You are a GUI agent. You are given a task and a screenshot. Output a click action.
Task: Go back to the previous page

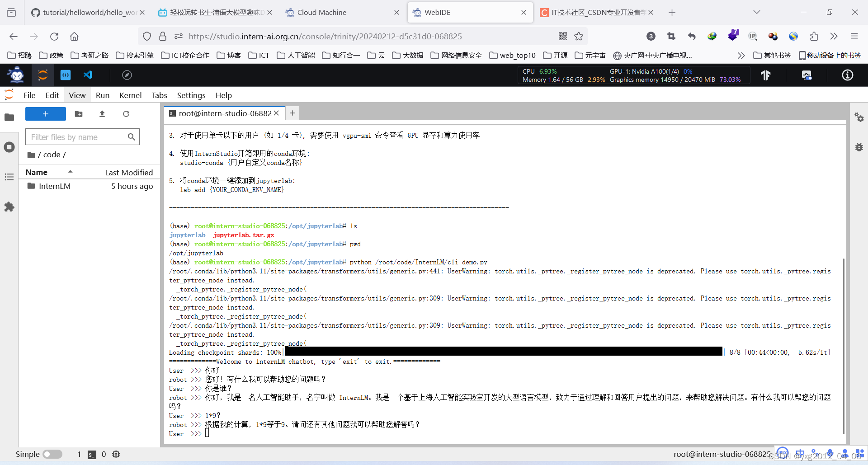(14, 37)
